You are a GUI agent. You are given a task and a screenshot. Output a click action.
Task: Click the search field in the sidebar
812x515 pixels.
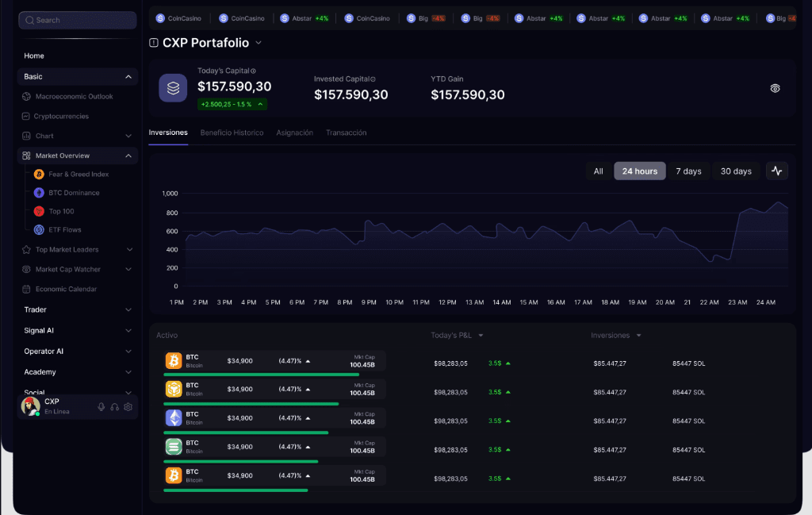click(77, 19)
